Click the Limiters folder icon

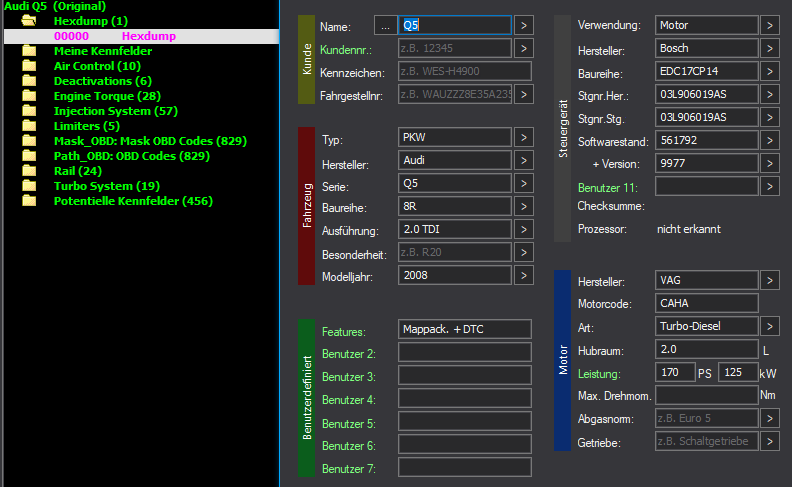pos(29,126)
